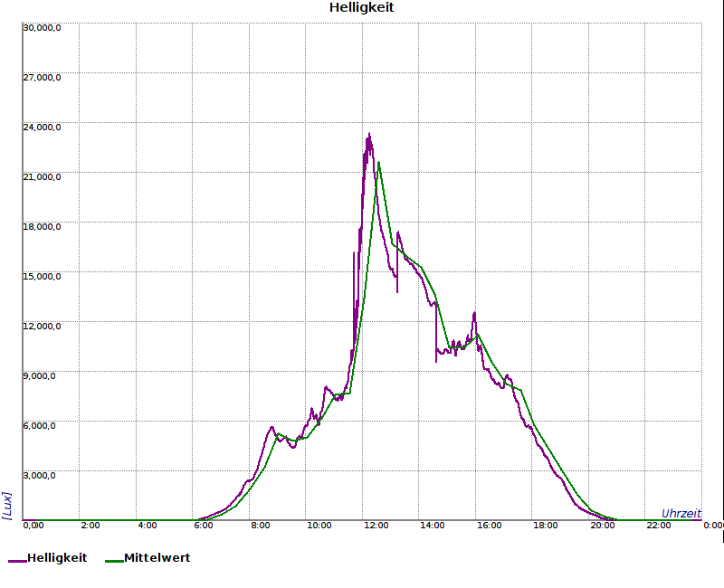724x588 pixels.
Task: Click the 21,000,0 y-axis value
Action: click(x=42, y=177)
